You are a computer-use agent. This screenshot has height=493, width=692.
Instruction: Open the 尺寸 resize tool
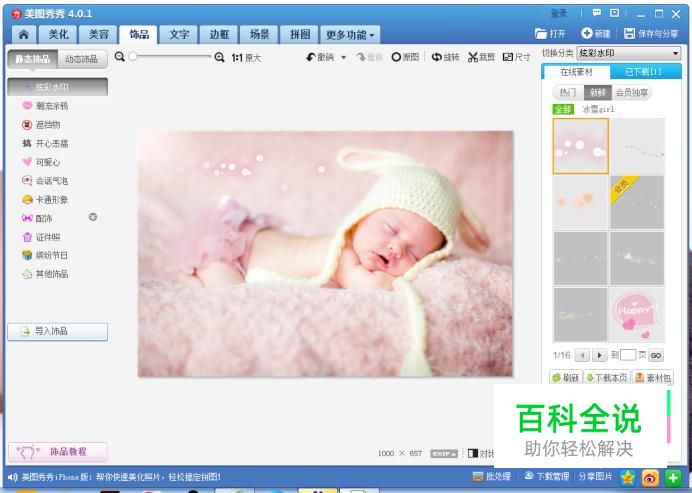click(x=516, y=57)
